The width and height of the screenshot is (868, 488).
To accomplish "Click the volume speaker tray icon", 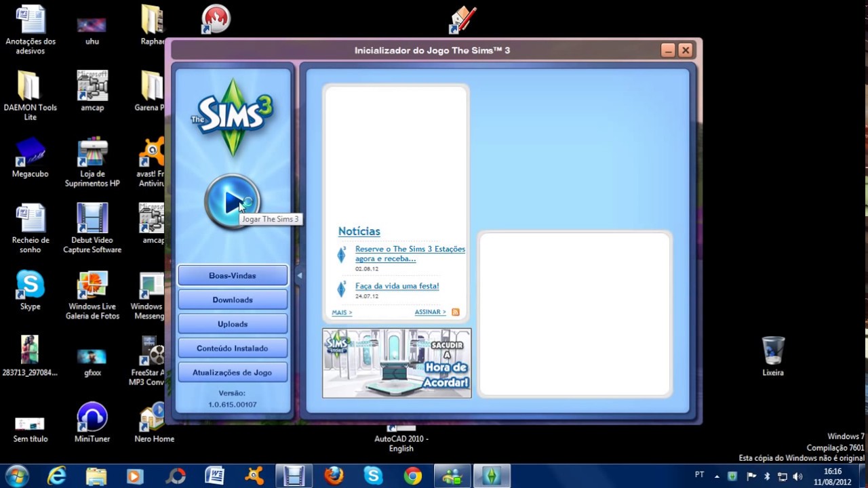I will [x=797, y=476].
